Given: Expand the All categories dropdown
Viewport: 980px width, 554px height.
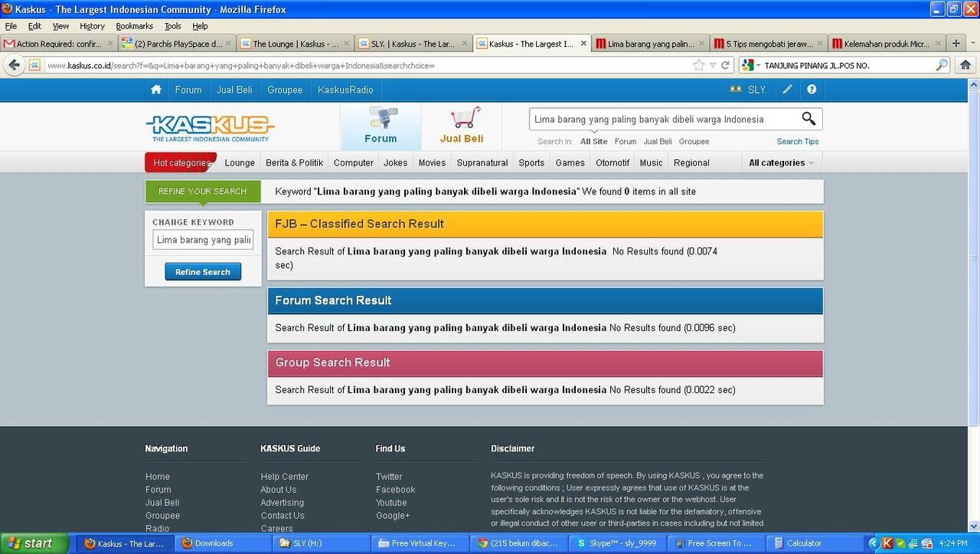Looking at the screenshot, I should (x=781, y=162).
